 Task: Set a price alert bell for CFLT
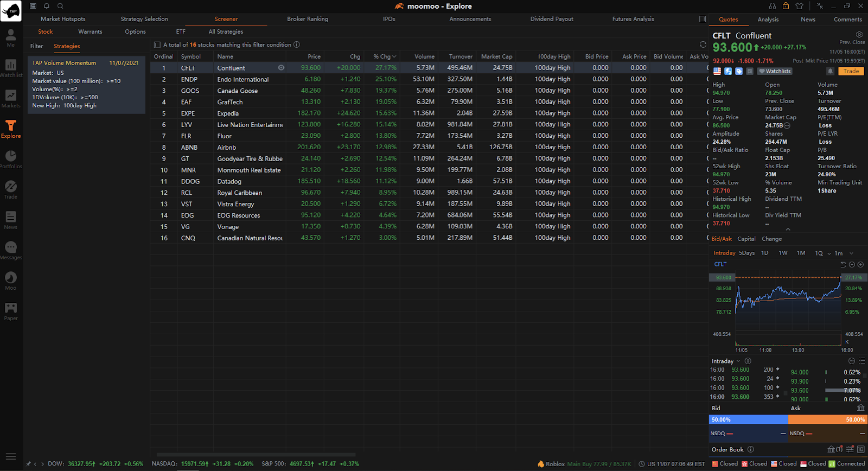pyautogui.click(x=830, y=71)
